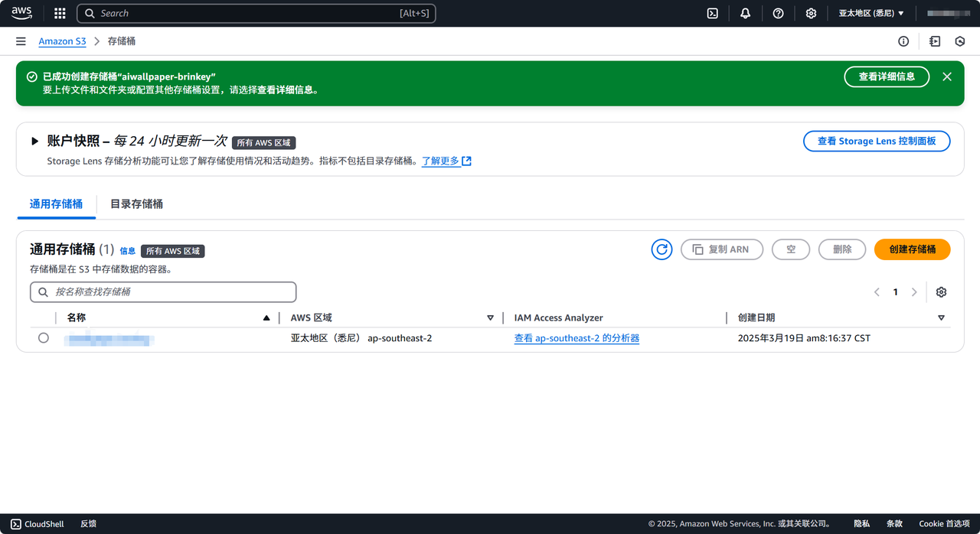Click 复制 ARN button

pyautogui.click(x=722, y=249)
